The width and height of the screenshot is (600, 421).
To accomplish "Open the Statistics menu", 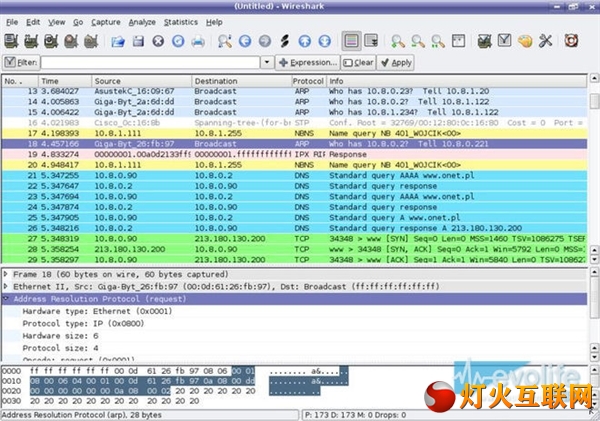I will 180,21.
